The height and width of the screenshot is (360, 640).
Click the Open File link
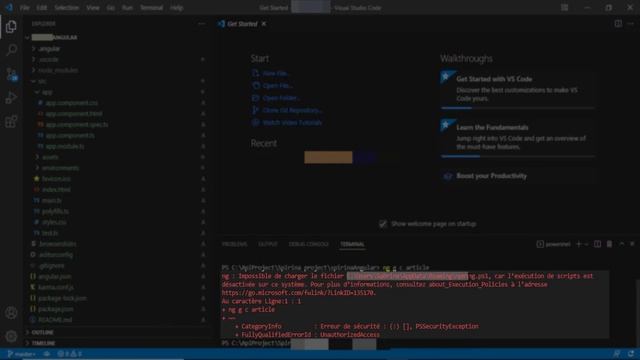click(x=273, y=86)
